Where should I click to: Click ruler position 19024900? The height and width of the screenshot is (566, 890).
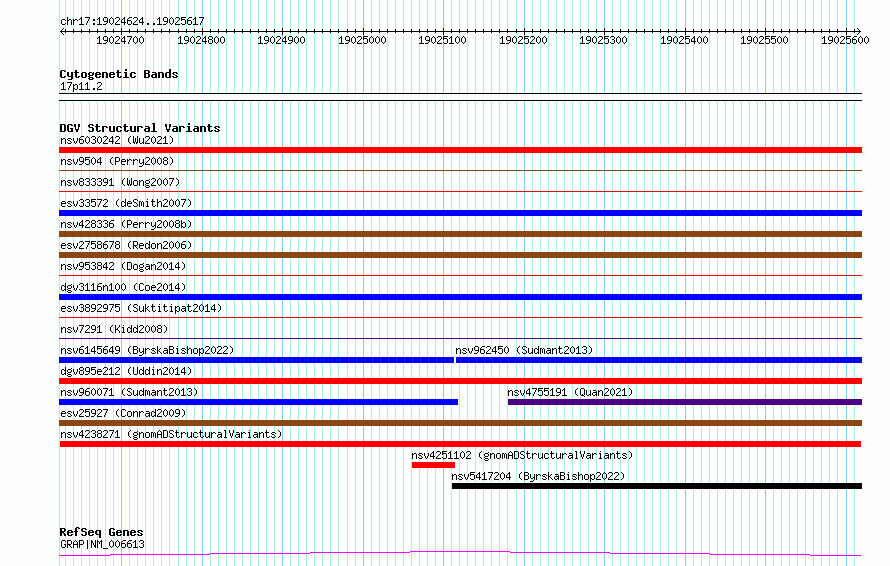[x=282, y=40]
